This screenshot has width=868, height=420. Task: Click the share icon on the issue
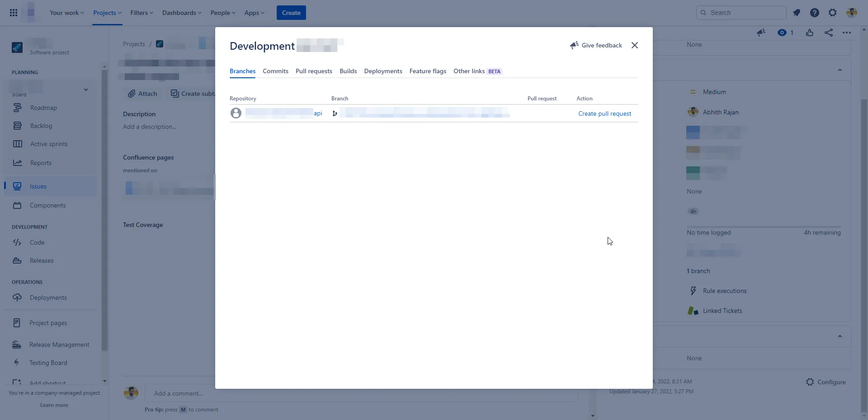click(829, 33)
